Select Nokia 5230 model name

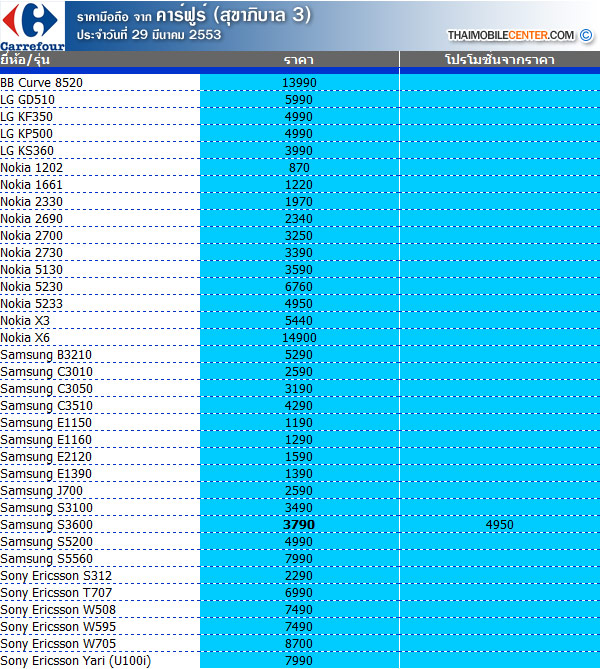32,287
